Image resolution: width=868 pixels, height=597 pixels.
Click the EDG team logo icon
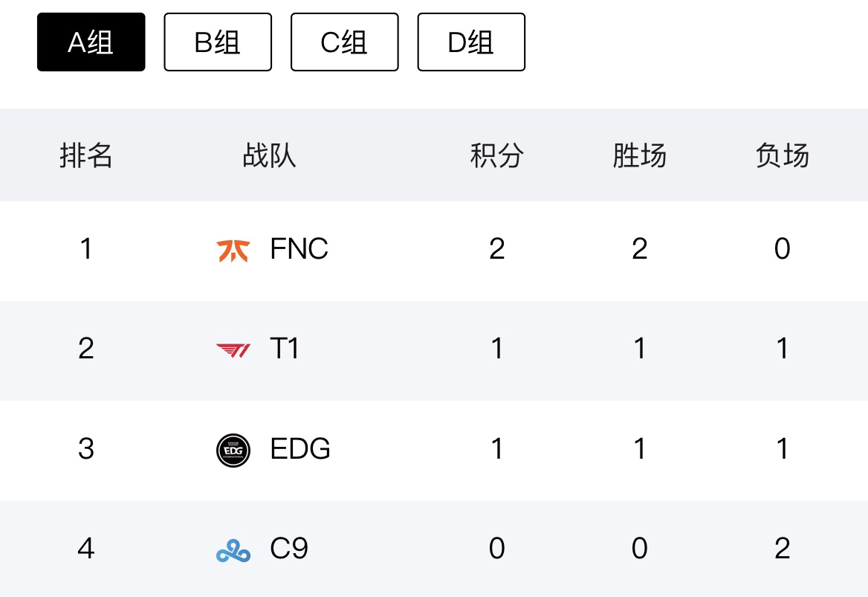tap(233, 450)
